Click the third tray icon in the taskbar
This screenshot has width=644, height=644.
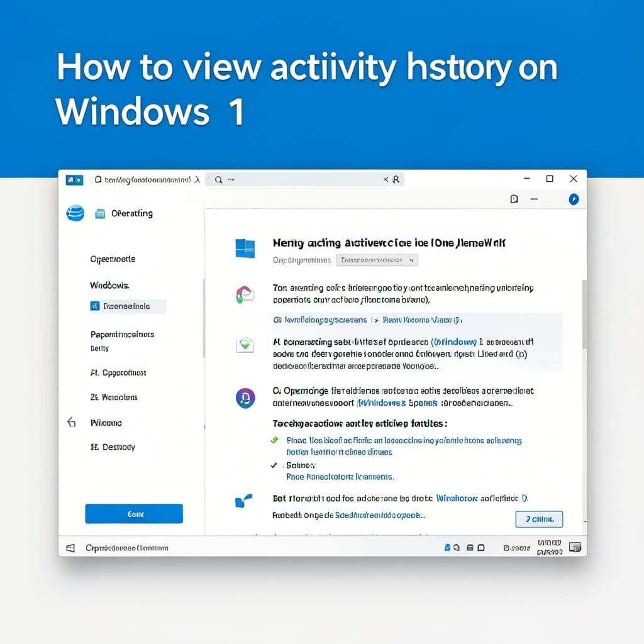(x=470, y=548)
